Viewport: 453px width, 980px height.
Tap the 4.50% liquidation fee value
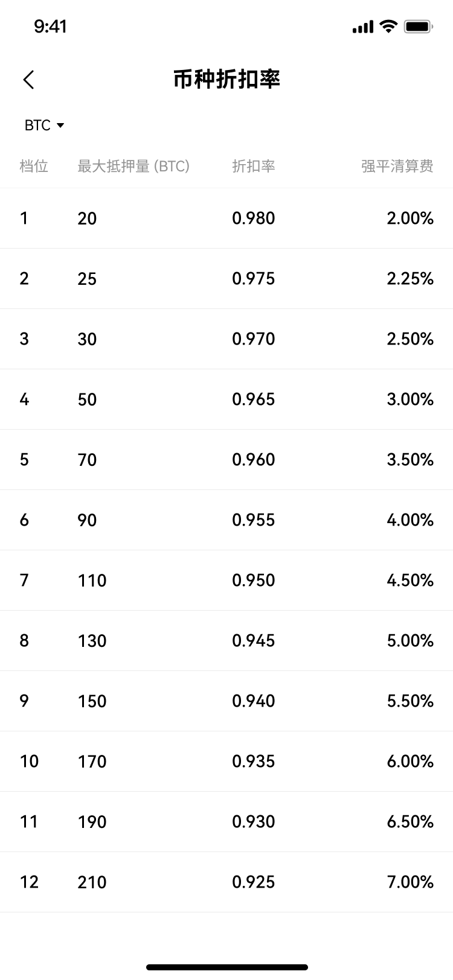pyautogui.click(x=410, y=581)
